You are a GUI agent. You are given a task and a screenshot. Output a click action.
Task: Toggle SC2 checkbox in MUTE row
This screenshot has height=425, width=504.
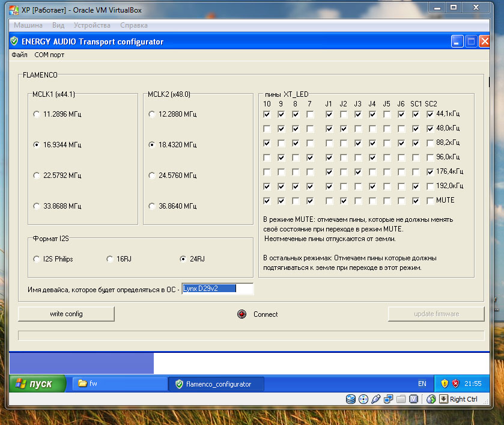(x=430, y=201)
